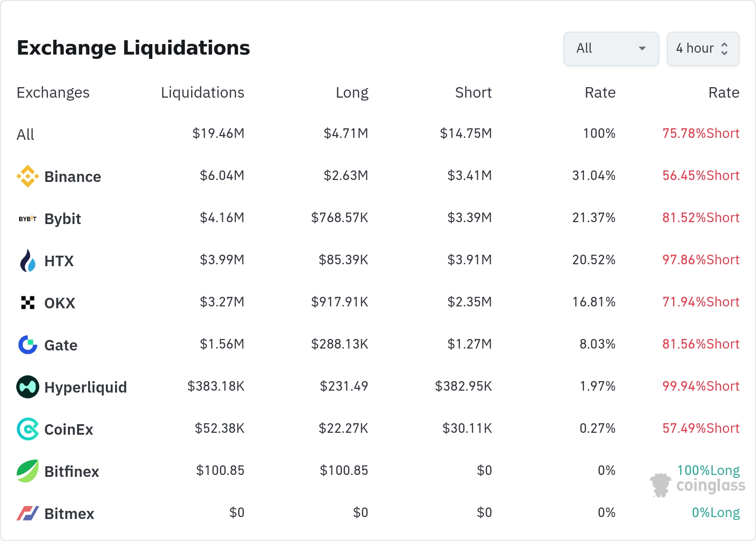Sort by the Long column header
The image size is (756, 541).
click(x=352, y=92)
